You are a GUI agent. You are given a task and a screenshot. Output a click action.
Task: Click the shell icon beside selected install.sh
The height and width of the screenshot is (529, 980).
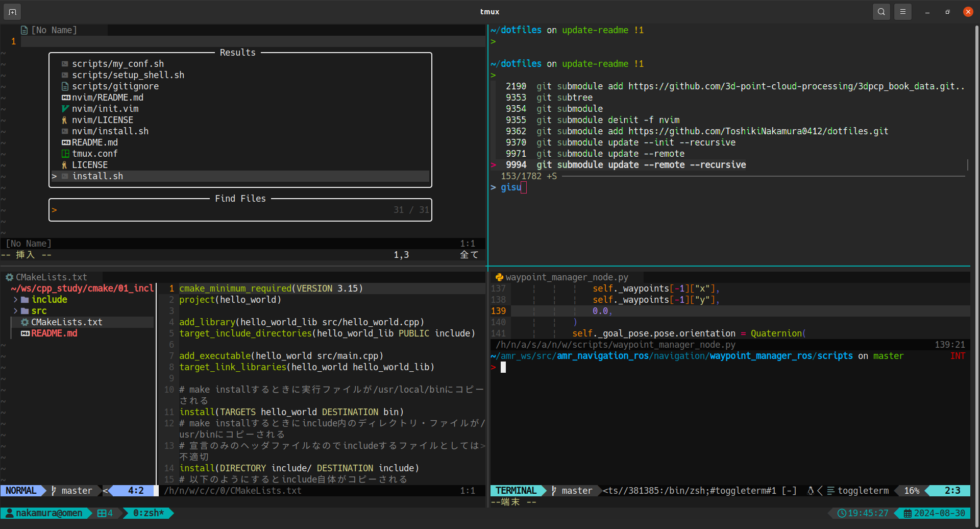point(65,176)
